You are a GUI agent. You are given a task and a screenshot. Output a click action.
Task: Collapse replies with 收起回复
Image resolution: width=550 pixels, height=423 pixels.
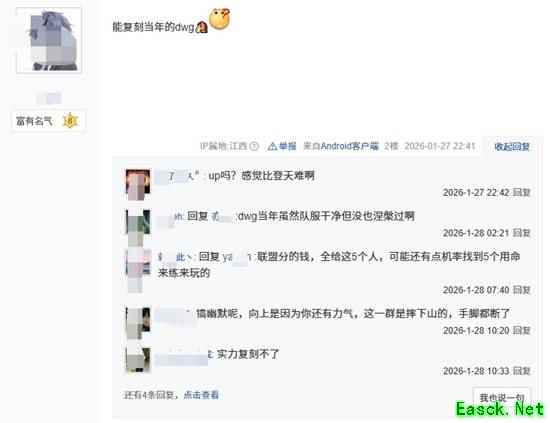coord(512,147)
